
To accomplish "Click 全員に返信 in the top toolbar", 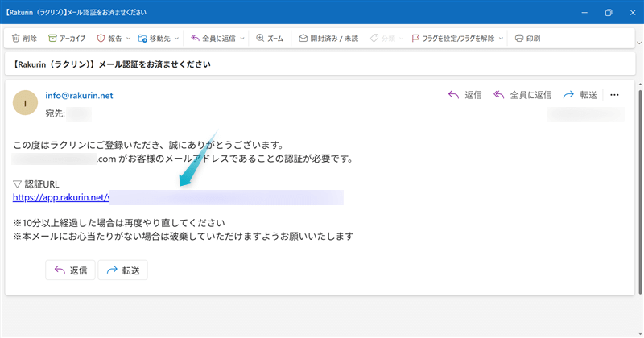I will pyautogui.click(x=213, y=38).
